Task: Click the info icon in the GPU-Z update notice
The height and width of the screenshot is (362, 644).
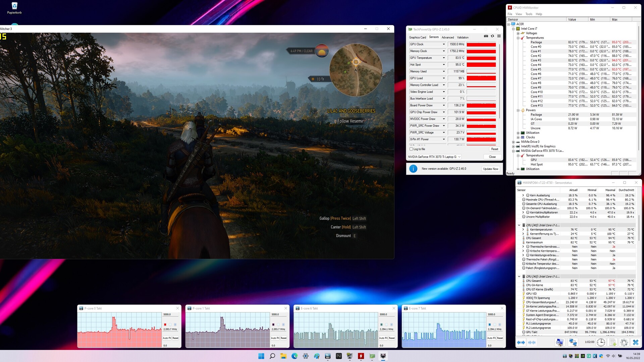Action: tap(413, 169)
